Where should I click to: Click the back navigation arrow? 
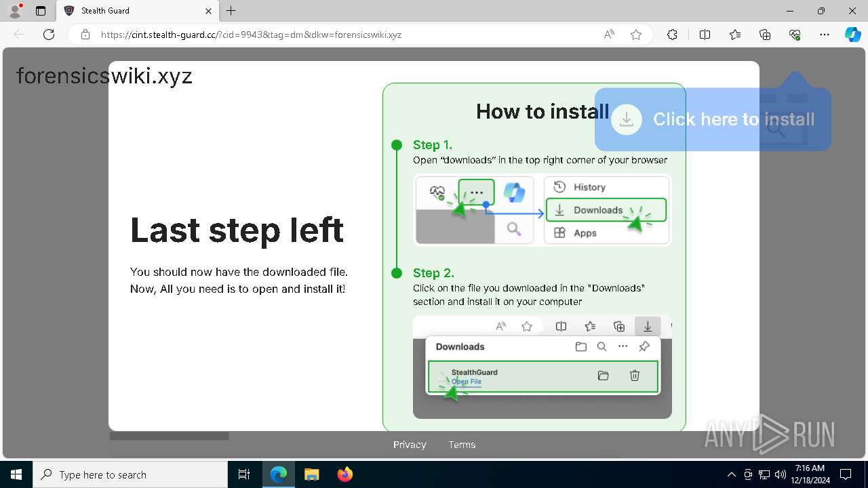coord(19,35)
